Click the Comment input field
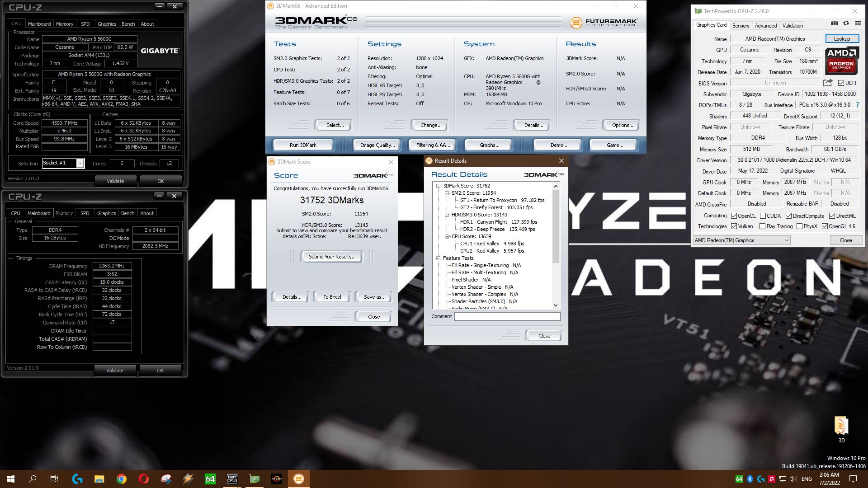Viewport: 868px width, 488px height. (507, 316)
